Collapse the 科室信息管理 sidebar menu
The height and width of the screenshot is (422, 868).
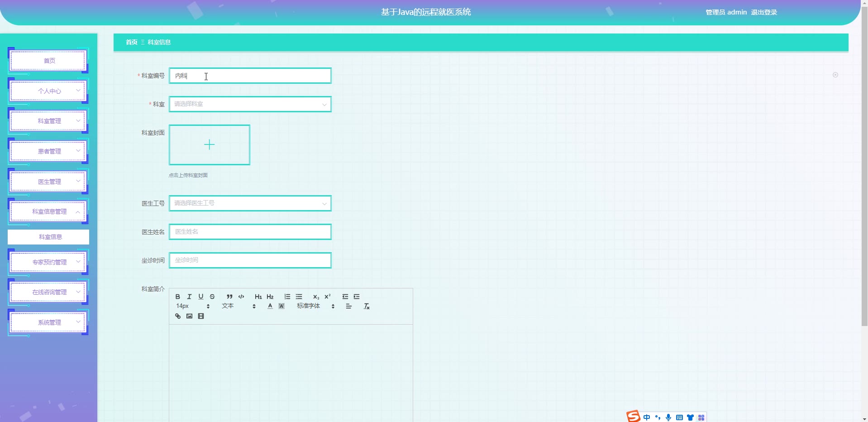point(48,211)
